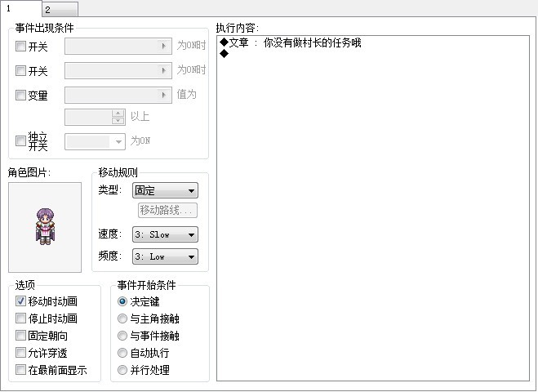Open the first 开关 switch selector field

(118, 46)
